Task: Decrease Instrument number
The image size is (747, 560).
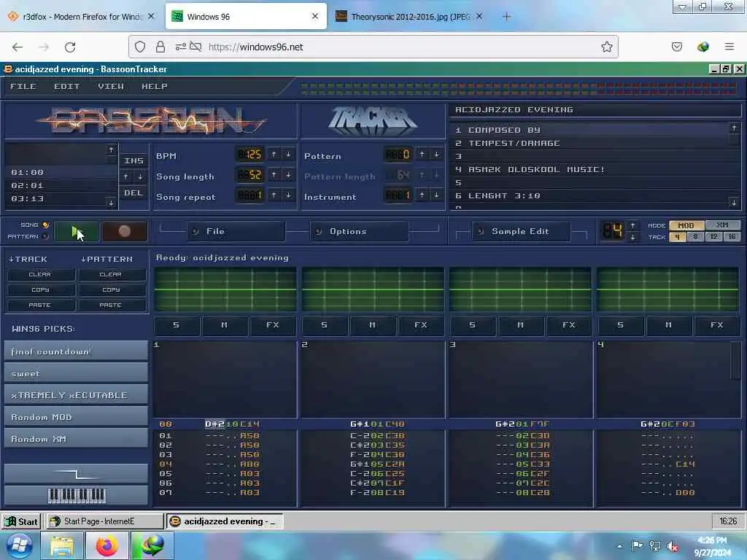Action: click(x=436, y=195)
